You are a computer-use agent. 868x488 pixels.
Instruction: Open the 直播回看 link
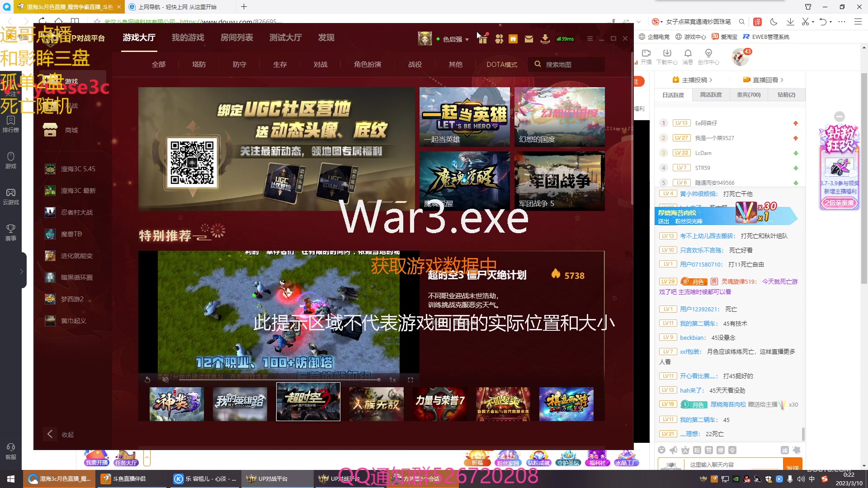[764, 80]
